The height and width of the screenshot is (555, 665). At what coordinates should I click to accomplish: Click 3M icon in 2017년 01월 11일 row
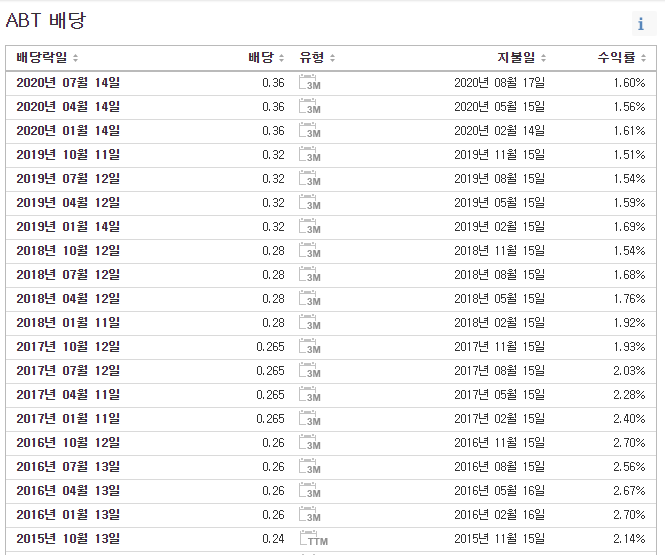(x=310, y=418)
